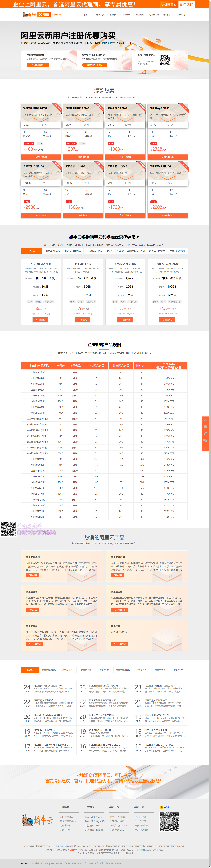Click the phone icon in floating sidebar
211x868 pixels.
pyautogui.click(x=205, y=434)
